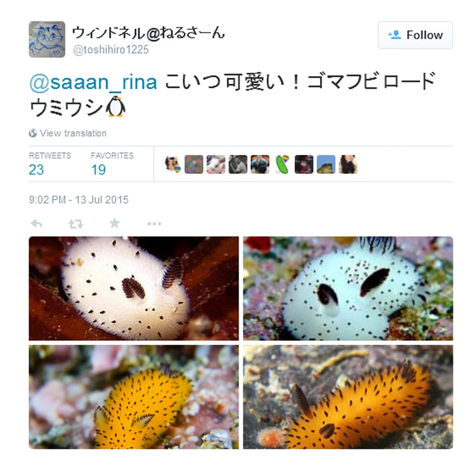Retweet this tweet using retweet icon
This screenshot has width=476, height=472.
coord(76,224)
